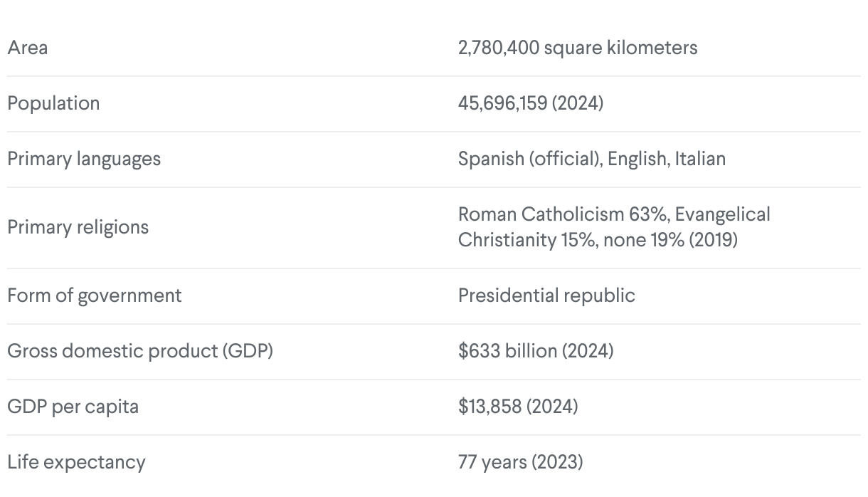Click the Area row label
The image size is (868, 497).
(28, 48)
